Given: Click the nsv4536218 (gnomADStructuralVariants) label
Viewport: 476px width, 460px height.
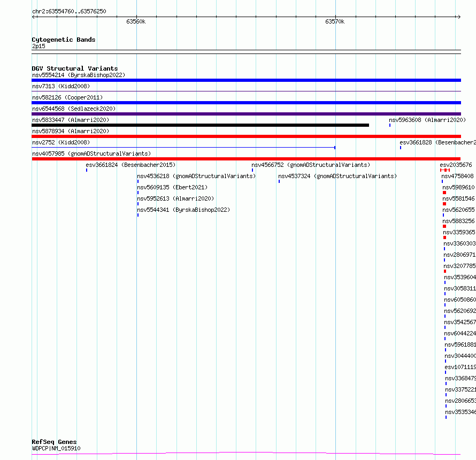Looking at the screenshot, I should 196,176.
